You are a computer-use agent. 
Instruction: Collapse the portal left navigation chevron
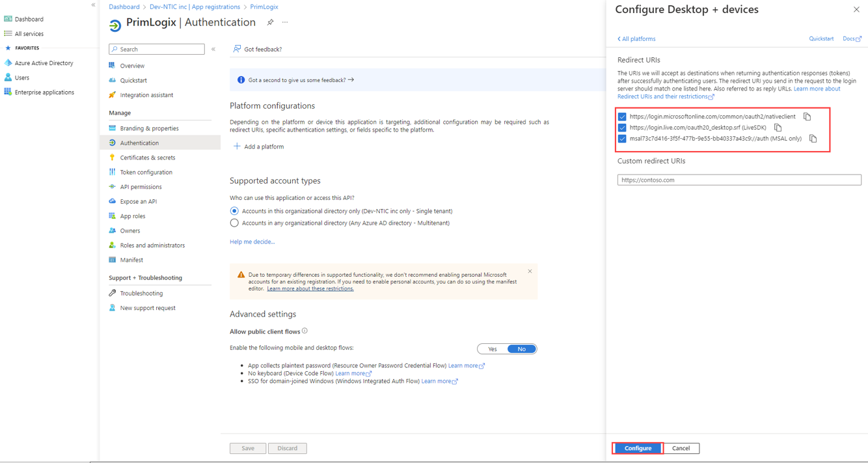(x=93, y=5)
